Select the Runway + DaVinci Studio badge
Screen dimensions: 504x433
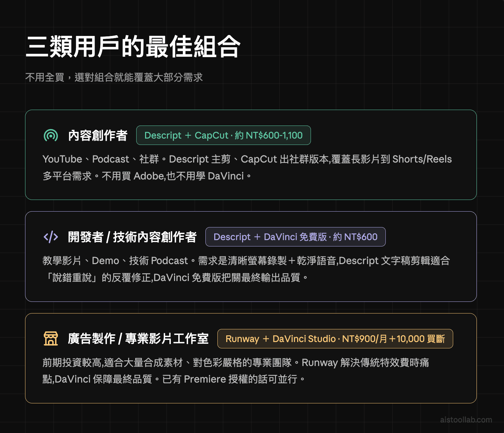(335, 339)
